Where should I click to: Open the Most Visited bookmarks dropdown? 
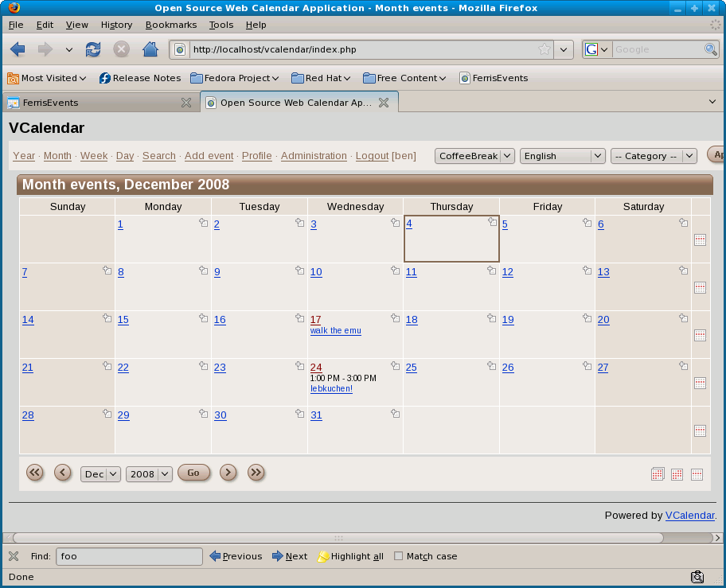[47, 78]
